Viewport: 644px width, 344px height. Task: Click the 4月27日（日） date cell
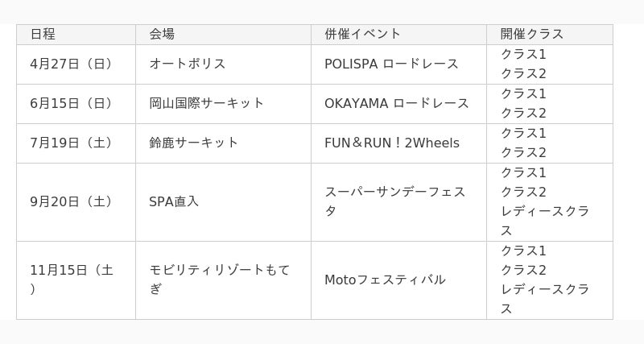pos(72,64)
